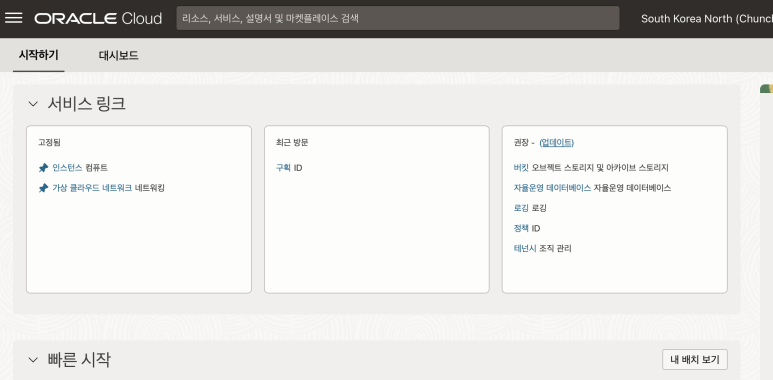Open the pinned 인스턴스 link
This screenshot has width=773, height=380.
coord(67,168)
